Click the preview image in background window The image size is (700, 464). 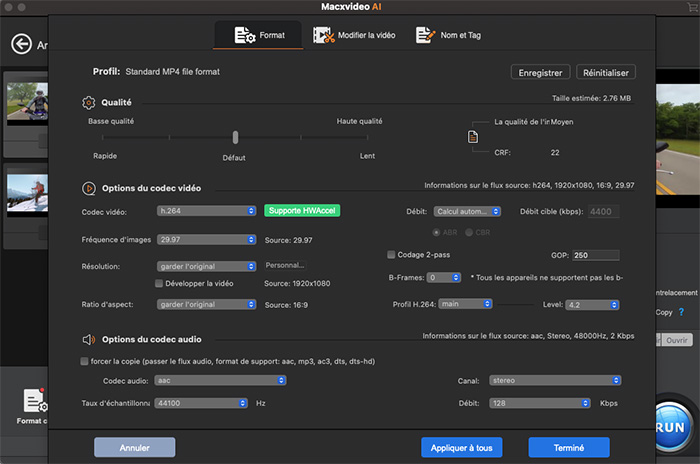(x=678, y=139)
